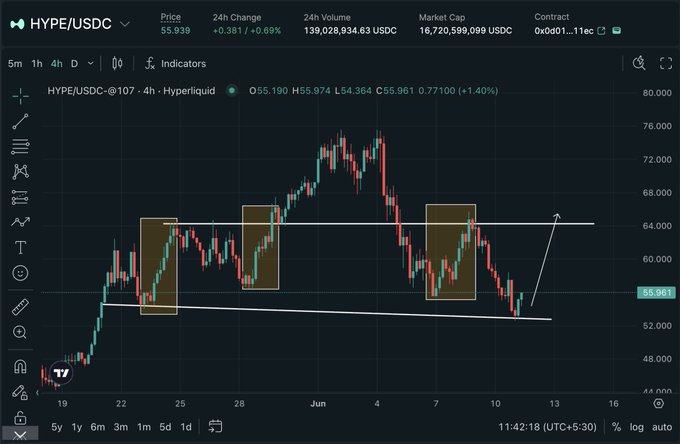Click the 24h Change value +0.381 / +0.69%
Viewport: 680px width, 444px height.
[247, 31]
